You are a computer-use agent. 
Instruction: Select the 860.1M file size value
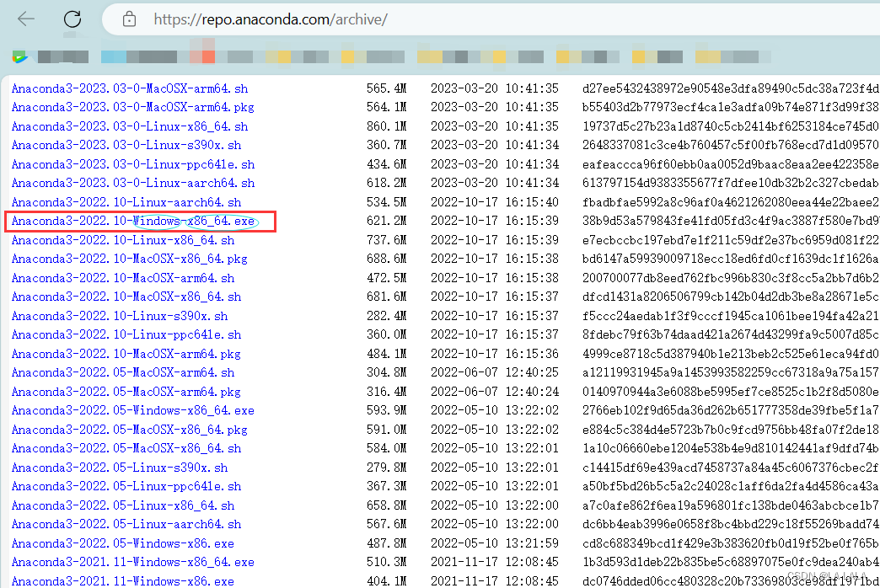coord(387,127)
